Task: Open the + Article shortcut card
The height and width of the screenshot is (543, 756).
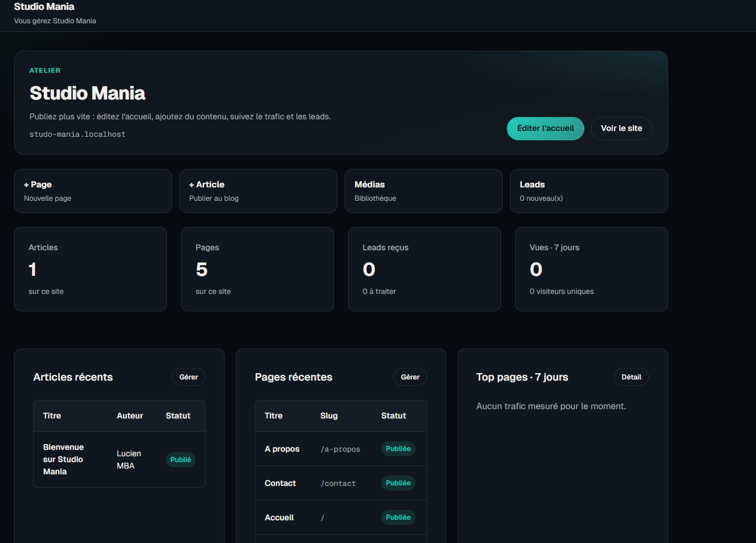Action: click(x=258, y=191)
